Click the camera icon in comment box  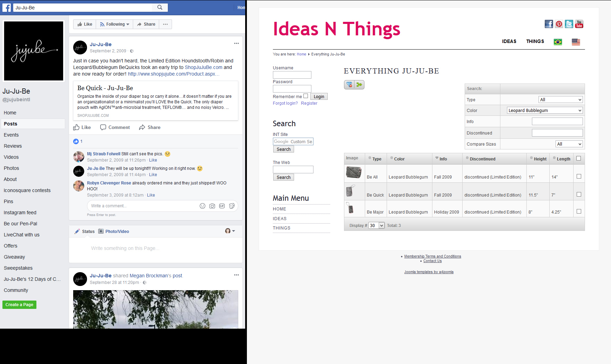[212, 206]
